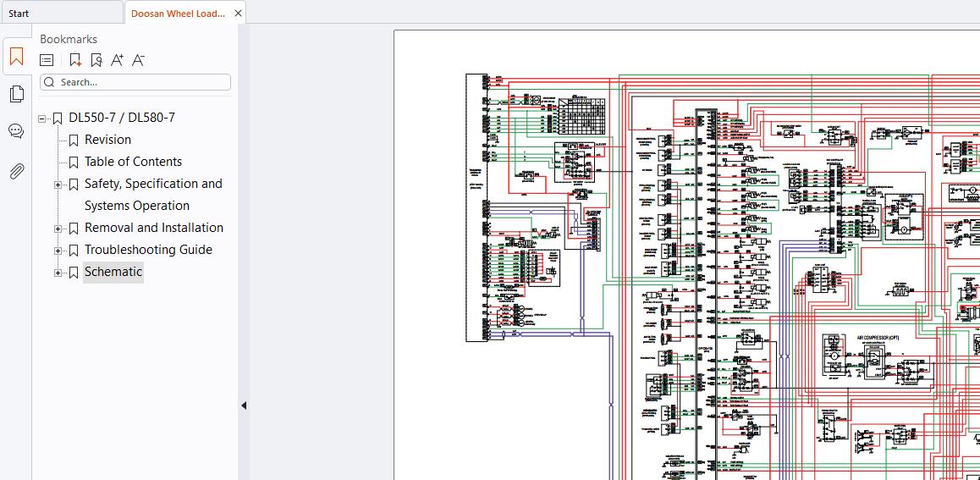The width and height of the screenshot is (980, 480).
Task: Expand the Safety, Specification and Systems Operation bookmark
Action: point(58,185)
